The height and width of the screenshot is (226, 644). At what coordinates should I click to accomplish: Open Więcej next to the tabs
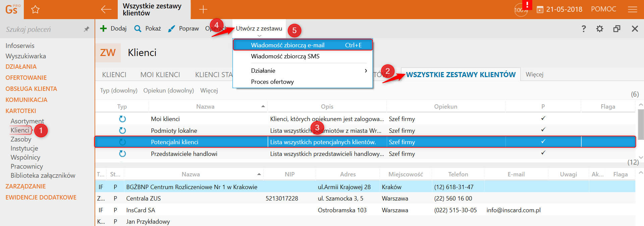point(534,74)
